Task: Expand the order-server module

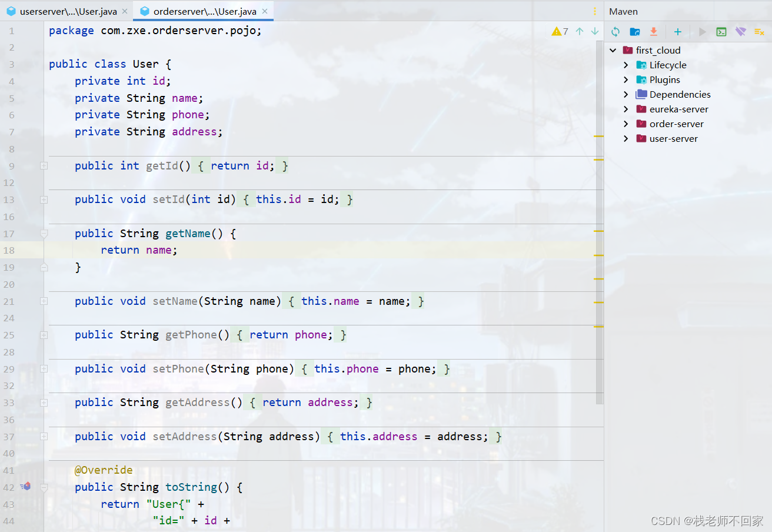Action: tap(626, 124)
